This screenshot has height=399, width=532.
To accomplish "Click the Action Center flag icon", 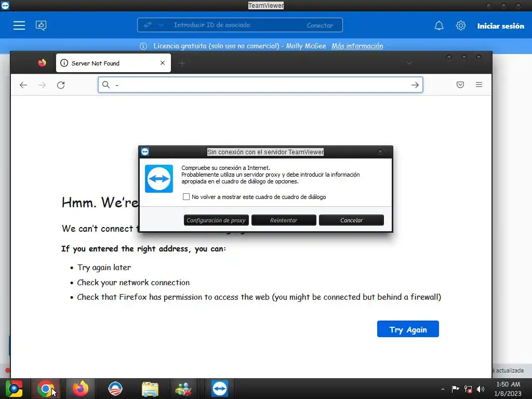I will pos(455,389).
